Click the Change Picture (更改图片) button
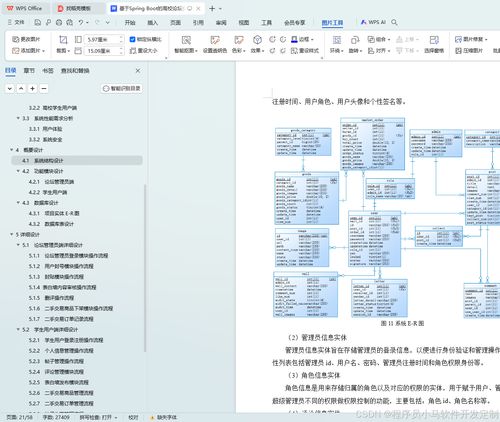The width and height of the screenshot is (500, 422). click(x=26, y=39)
